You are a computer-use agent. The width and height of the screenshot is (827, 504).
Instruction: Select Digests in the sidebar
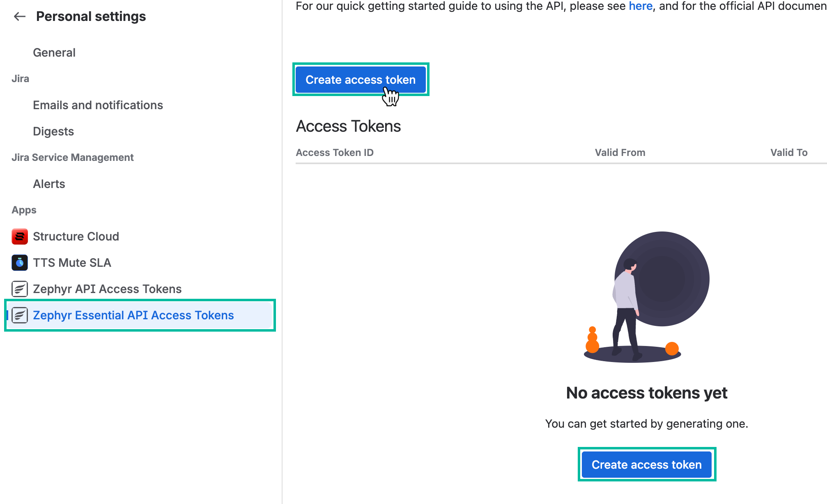tap(53, 131)
